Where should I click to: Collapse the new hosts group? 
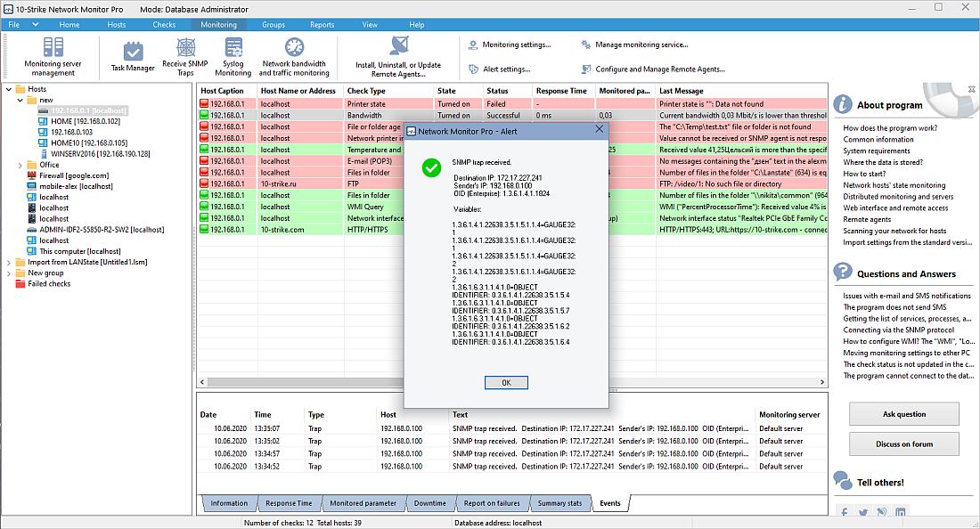click(x=19, y=100)
